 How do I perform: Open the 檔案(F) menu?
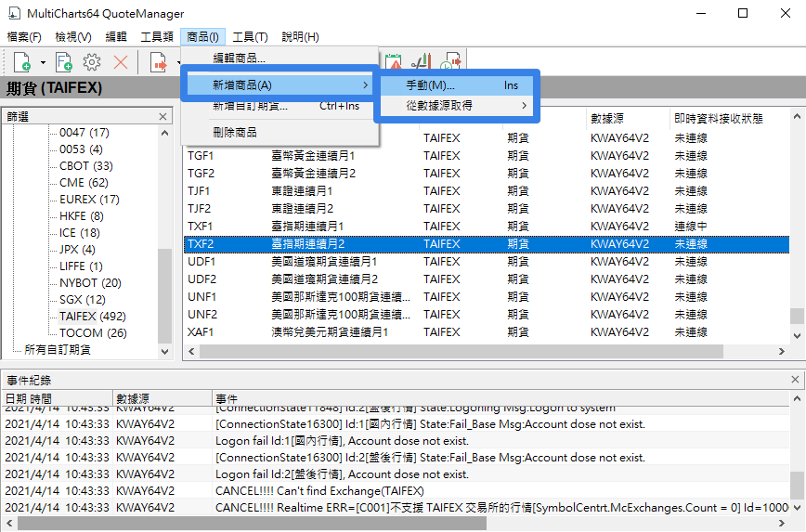[24, 37]
